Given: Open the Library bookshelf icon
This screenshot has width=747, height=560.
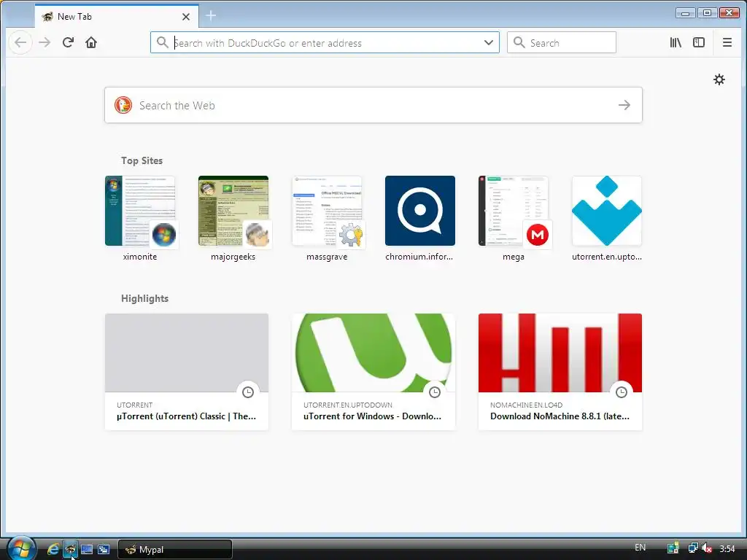Looking at the screenshot, I should (x=676, y=42).
